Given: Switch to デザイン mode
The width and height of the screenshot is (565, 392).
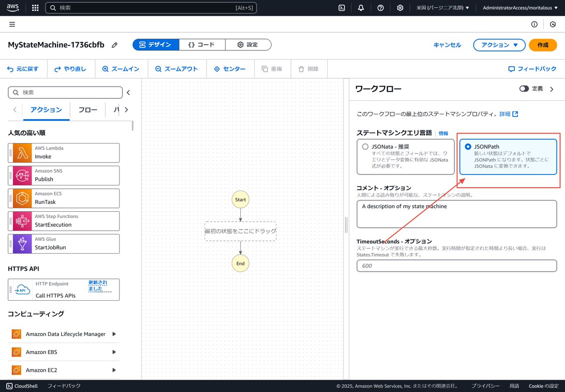Looking at the screenshot, I should 156,45.
